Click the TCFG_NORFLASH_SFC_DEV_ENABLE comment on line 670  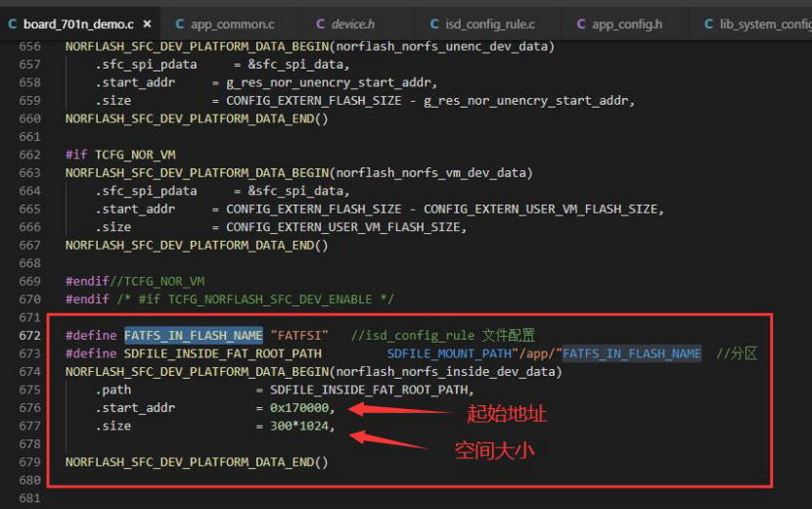click(270, 300)
